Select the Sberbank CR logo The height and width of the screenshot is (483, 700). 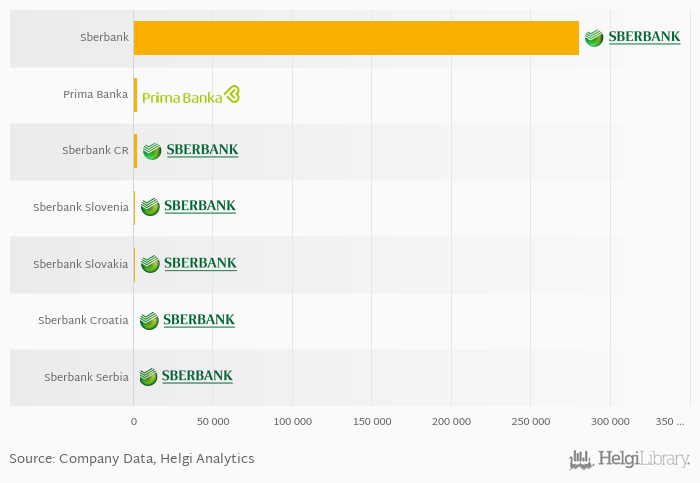click(190, 151)
